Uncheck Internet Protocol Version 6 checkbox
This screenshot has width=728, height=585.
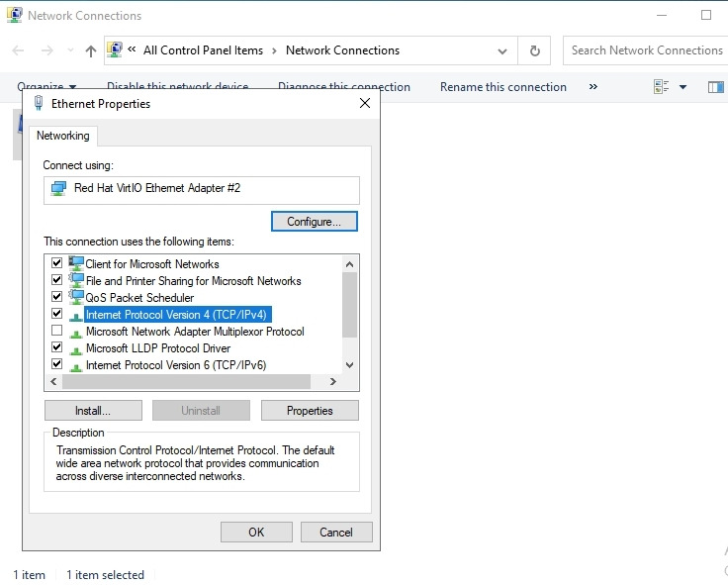coord(56,364)
